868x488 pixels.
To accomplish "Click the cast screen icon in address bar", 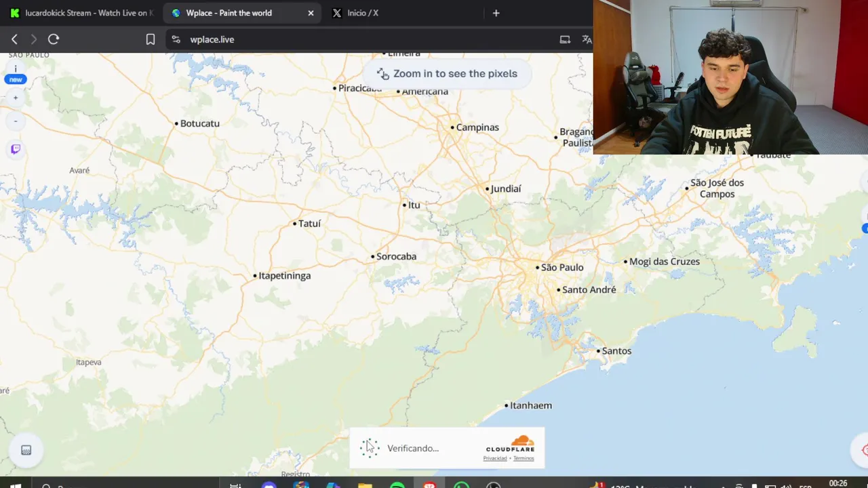I will click(x=565, y=39).
